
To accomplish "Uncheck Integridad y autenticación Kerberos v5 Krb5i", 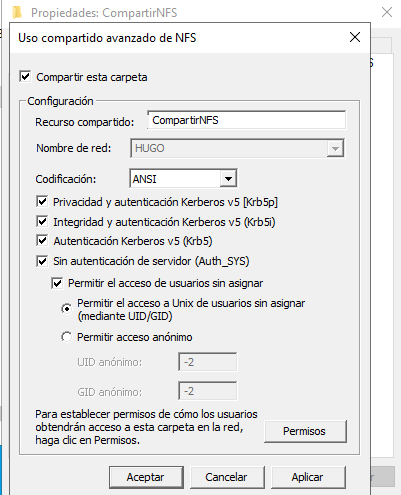I will 42,222.
